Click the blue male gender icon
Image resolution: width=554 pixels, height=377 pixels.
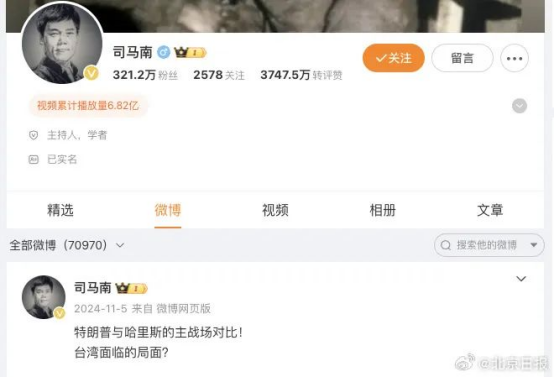[x=163, y=52]
